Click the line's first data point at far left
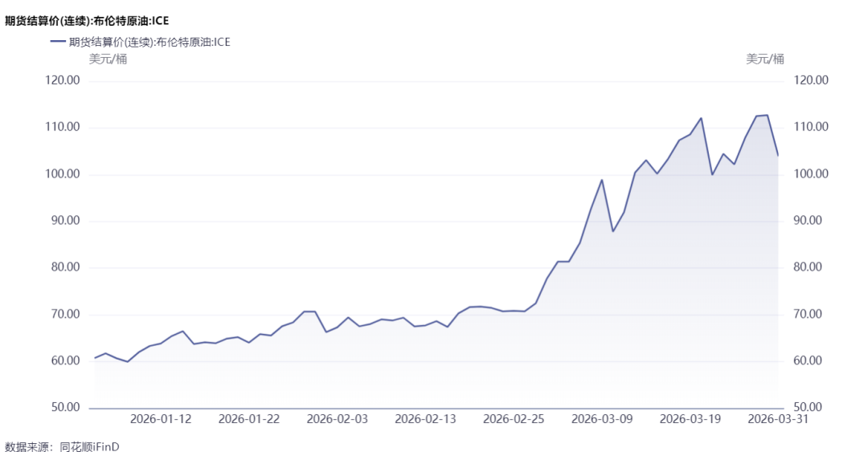868x452 pixels. point(95,358)
